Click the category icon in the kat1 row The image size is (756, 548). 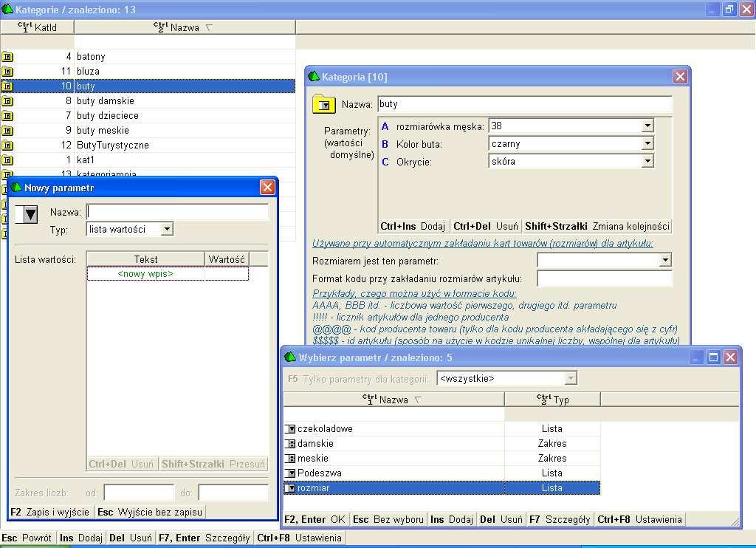pos(7,160)
